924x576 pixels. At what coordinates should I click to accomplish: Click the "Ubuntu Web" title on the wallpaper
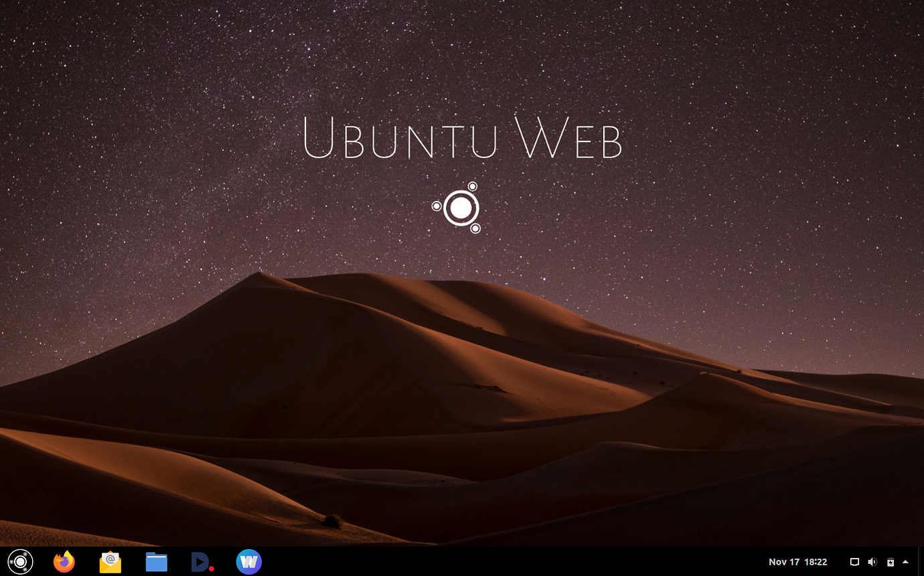click(x=461, y=139)
